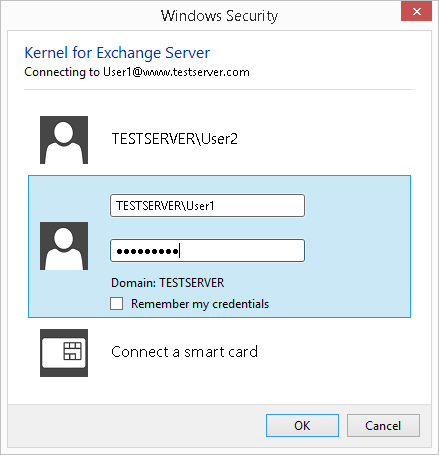Select the TESTSERVER\User2 account avatar
Viewport: 439px width, 455px height.
(x=64, y=140)
